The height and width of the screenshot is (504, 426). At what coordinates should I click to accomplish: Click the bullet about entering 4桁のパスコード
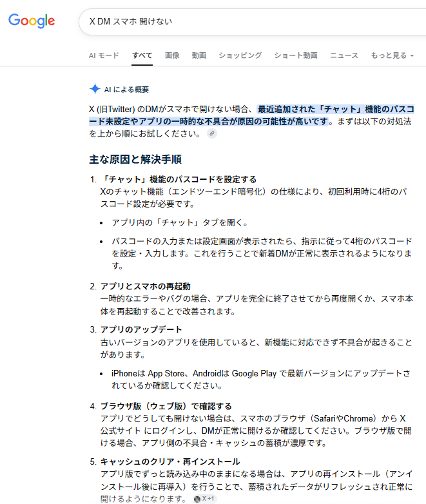pyautogui.click(x=262, y=253)
